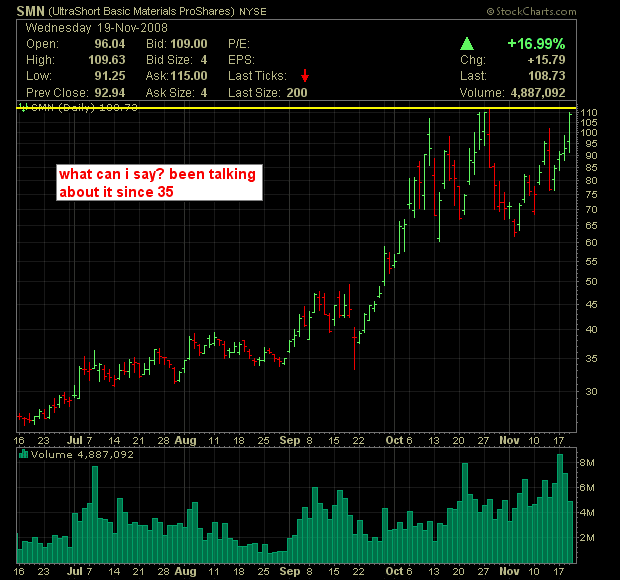This screenshot has width=620, height=580.
Task: Click the 30 price axis label
Action: tap(592, 391)
